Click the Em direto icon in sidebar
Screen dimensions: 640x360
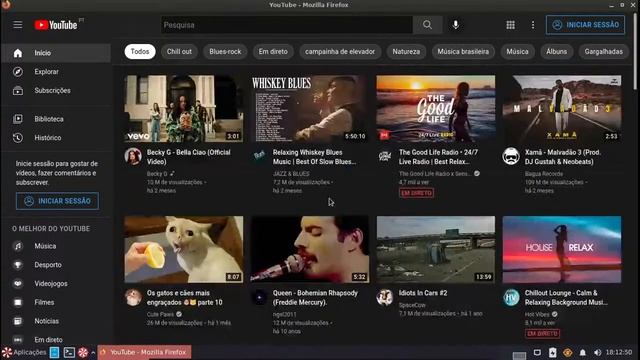(18, 340)
